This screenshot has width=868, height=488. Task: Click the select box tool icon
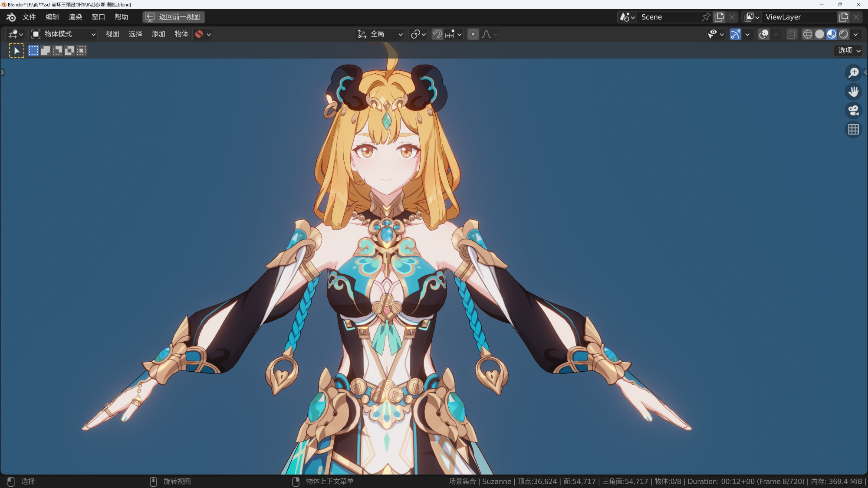(16, 51)
